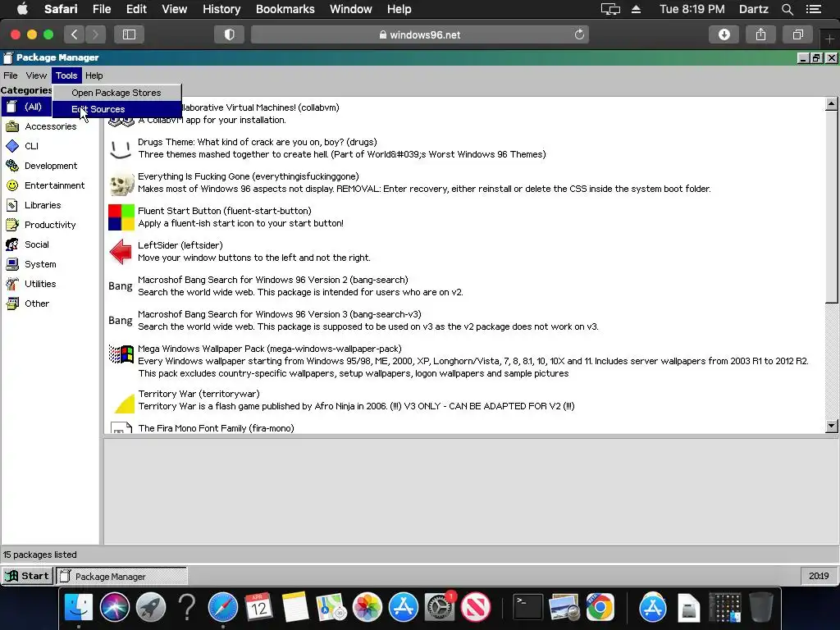Click the Windows 96 Start button

tap(27, 576)
